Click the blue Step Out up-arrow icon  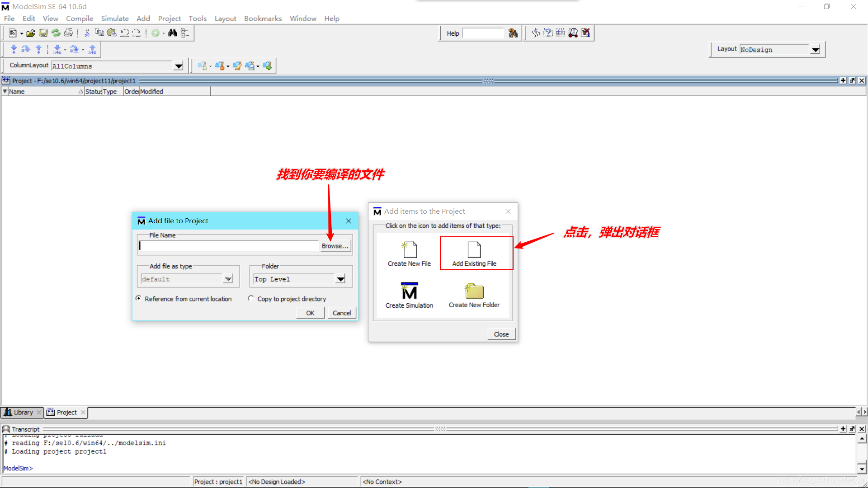tap(38, 49)
